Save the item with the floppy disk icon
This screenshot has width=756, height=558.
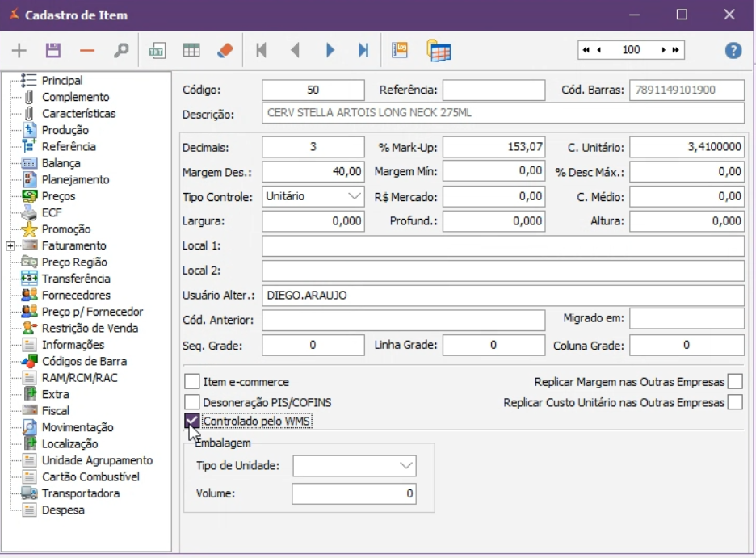[x=53, y=51]
